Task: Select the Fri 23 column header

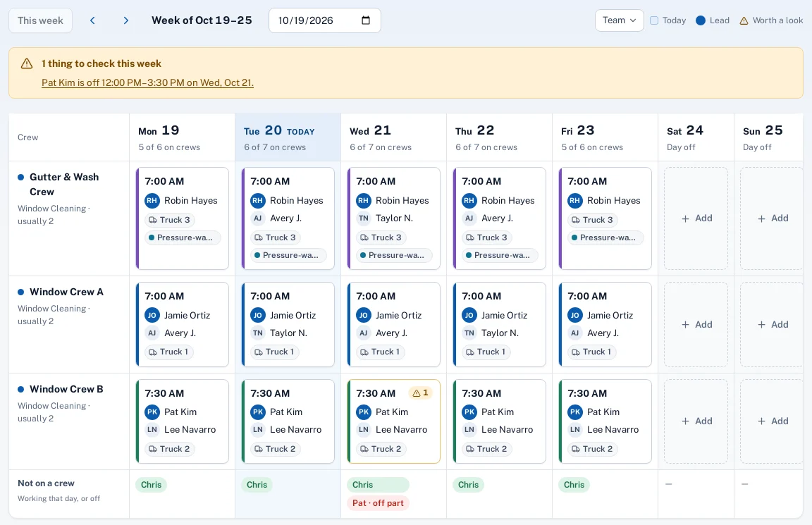Action: coord(605,137)
